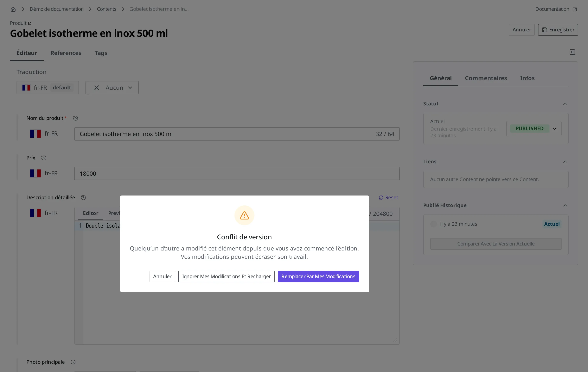Click Comparer Avec La Version Actuelle
Image resolution: width=588 pixels, height=372 pixels.
(x=496, y=244)
